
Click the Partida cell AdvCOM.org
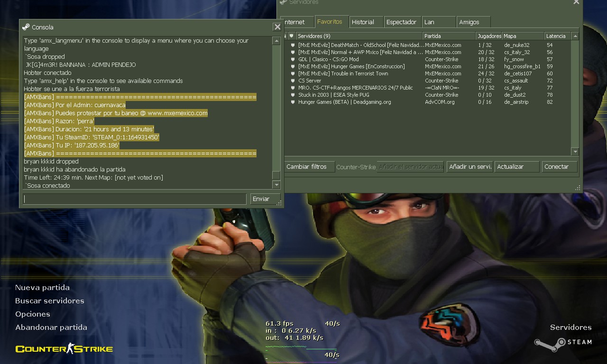[440, 102]
